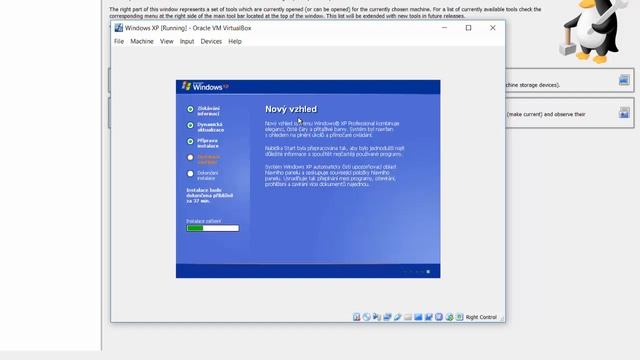This screenshot has height=360, width=640.
Task: Click the Windows XP logo in installer
Action: click(205, 87)
